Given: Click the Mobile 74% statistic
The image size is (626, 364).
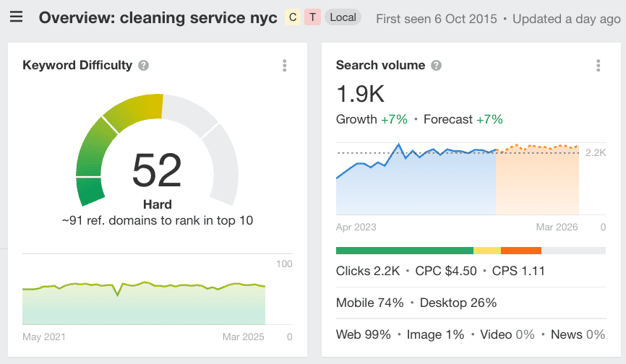Looking at the screenshot, I should (x=369, y=303).
